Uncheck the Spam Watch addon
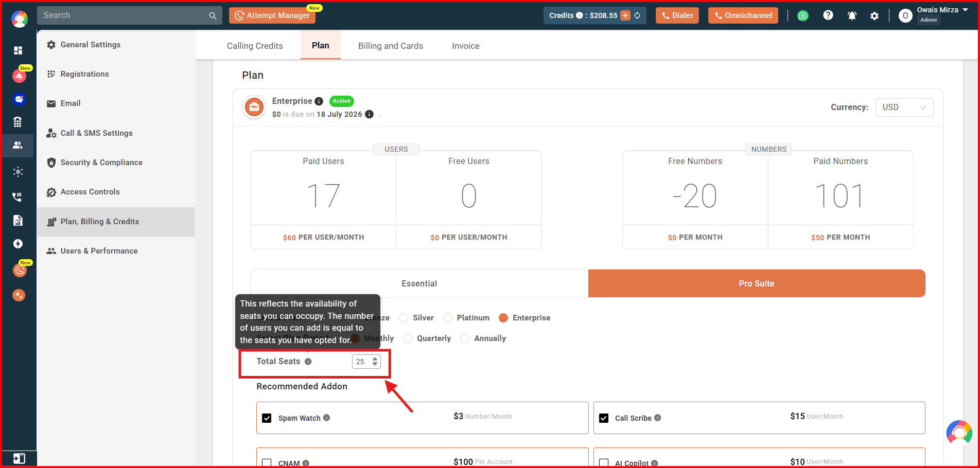This screenshot has height=468, width=980. click(267, 418)
